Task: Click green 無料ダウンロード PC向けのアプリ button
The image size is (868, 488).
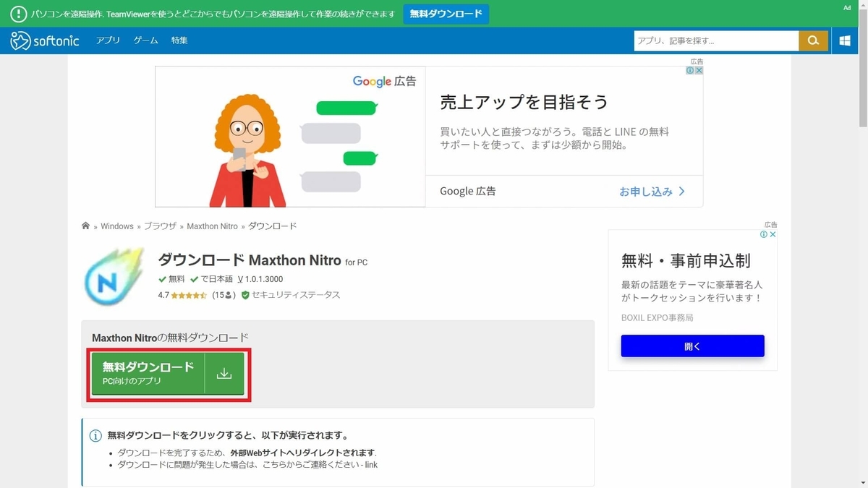Action: click(168, 374)
